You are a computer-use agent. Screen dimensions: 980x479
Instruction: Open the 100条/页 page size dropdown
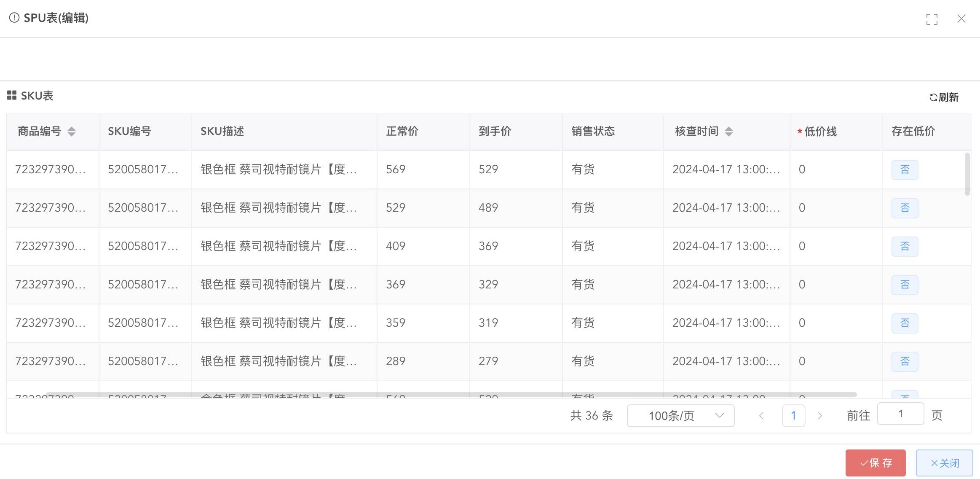click(680, 416)
